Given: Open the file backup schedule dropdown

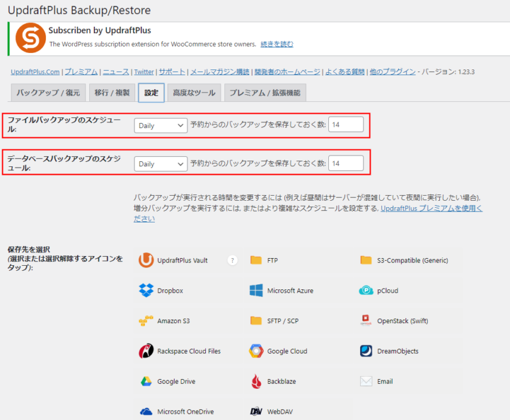Looking at the screenshot, I should click(x=161, y=126).
